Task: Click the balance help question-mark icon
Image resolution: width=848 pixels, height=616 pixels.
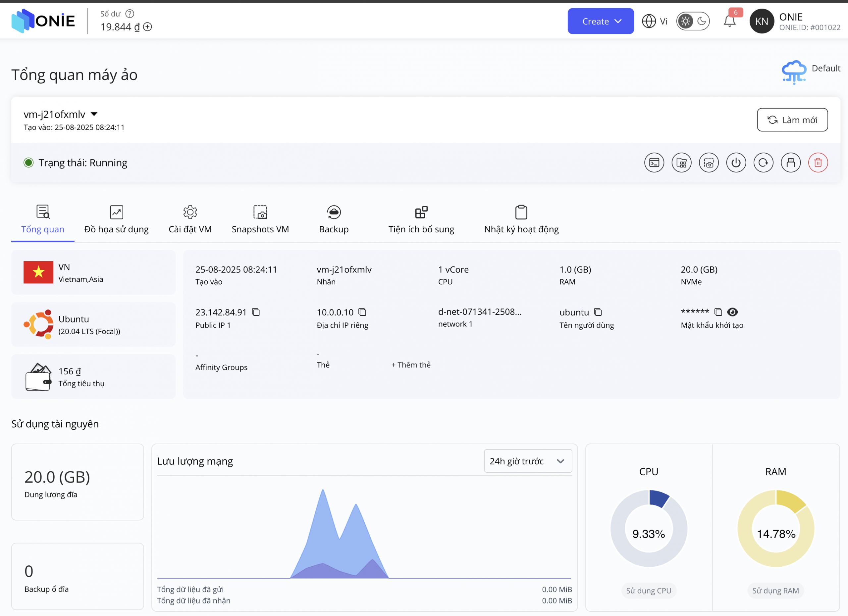Action: [x=130, y=14]
